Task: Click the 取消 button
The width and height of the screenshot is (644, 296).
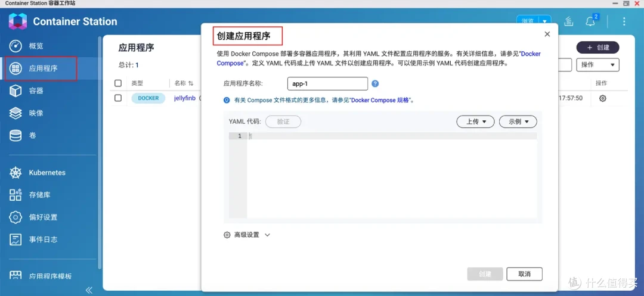Action: pyautogui.click(x=525, y=274)
